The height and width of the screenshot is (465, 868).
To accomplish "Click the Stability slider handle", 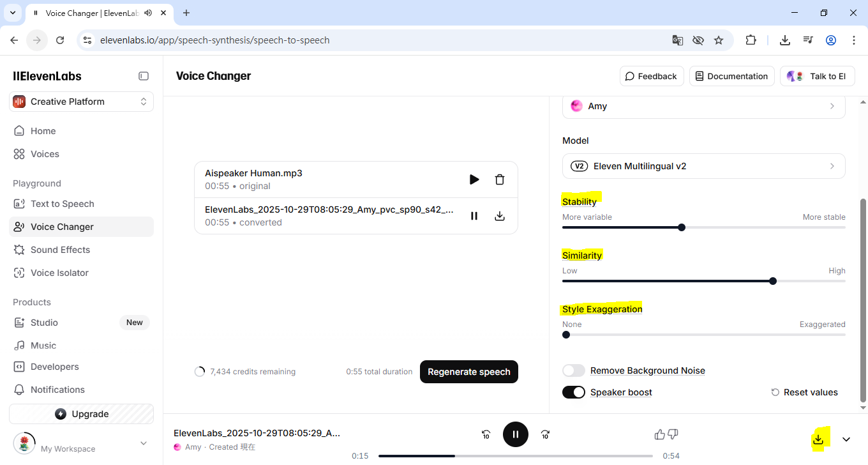I will click(682, 227).
